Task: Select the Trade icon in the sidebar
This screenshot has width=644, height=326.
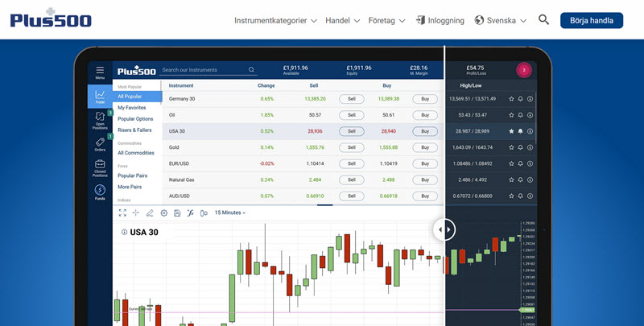Action: click(x=100, y=97)
